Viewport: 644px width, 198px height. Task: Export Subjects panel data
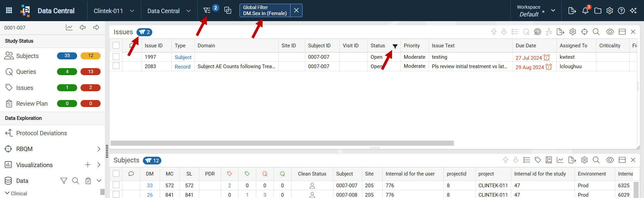pos(572,160)
